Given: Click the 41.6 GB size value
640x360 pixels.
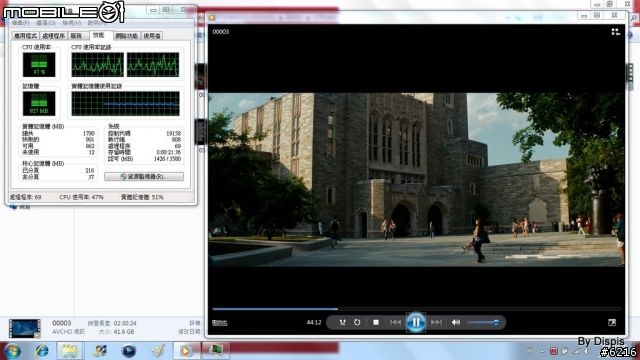Looking at the screenshot, I should pyautogui.click(x=124, y=332).
